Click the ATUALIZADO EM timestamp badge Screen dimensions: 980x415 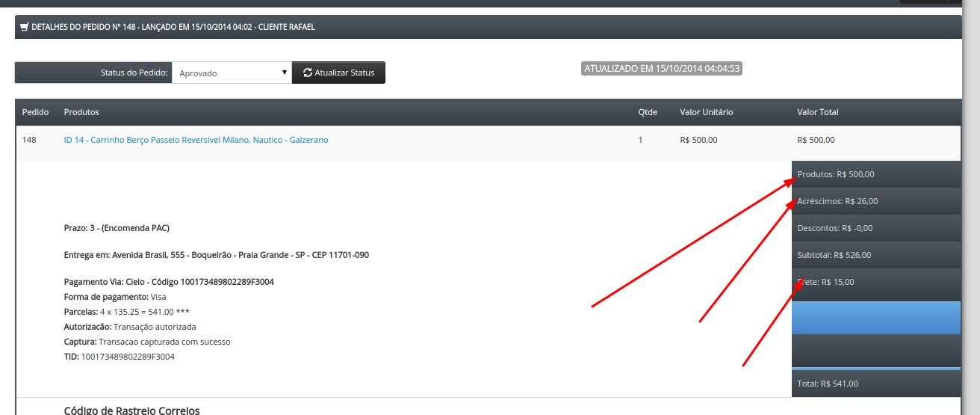click(x=662, y=68)
